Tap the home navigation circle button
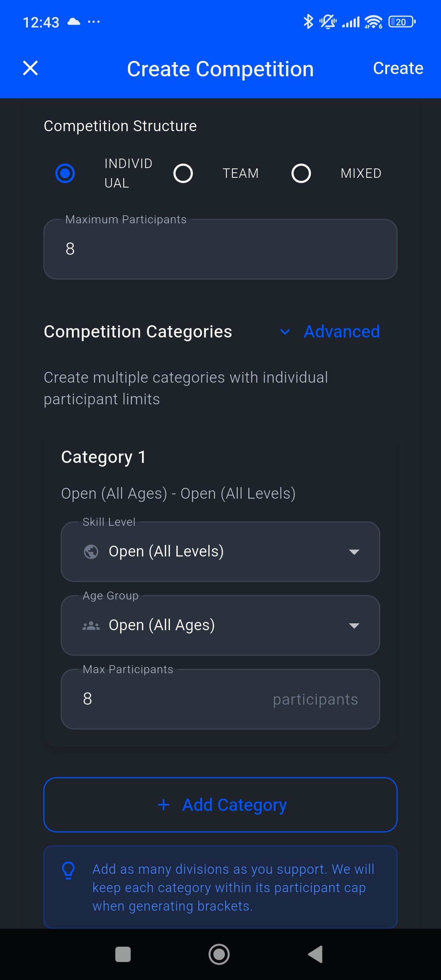This screenshot has width=441, height=980. pyautogui.click(x=219, y=954)
